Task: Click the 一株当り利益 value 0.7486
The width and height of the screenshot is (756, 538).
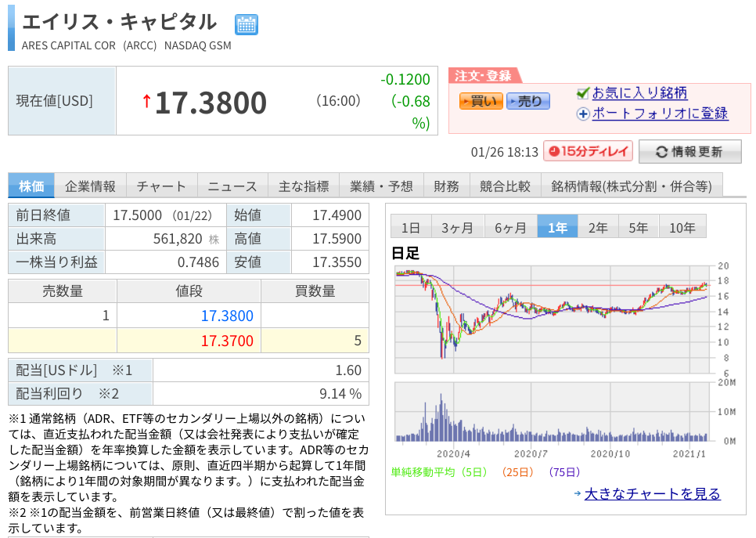Action: 198,262
